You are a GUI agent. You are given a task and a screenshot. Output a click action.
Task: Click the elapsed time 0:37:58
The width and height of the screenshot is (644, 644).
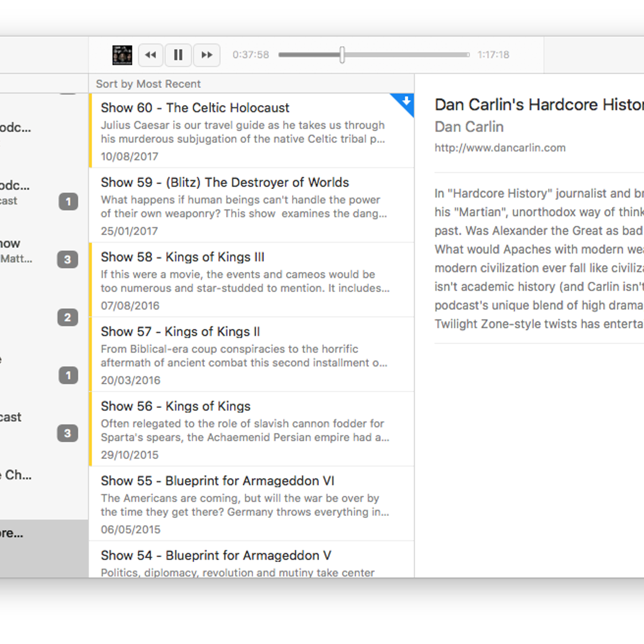point(251,55)
